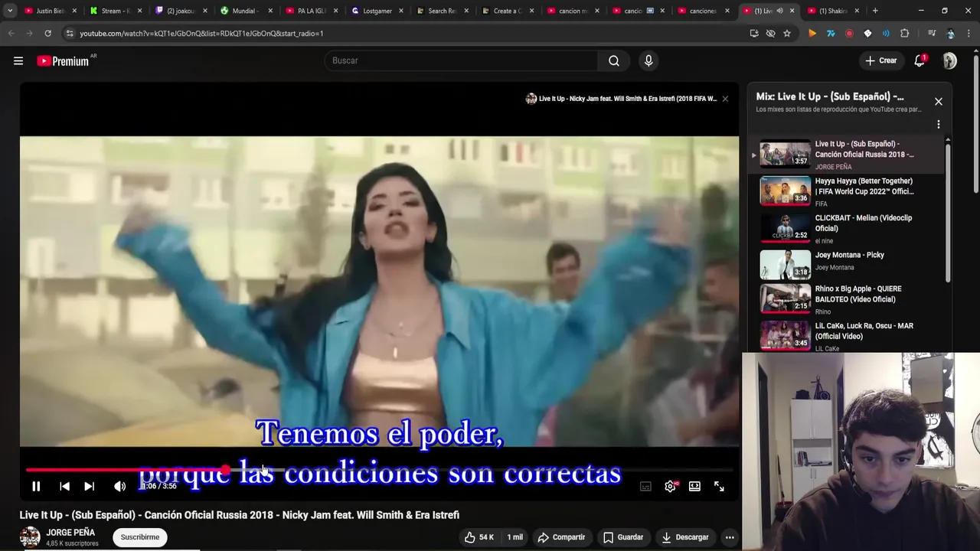Go back in browser history
Viewport: 980px width, 551px height.
tap(11, 34)
